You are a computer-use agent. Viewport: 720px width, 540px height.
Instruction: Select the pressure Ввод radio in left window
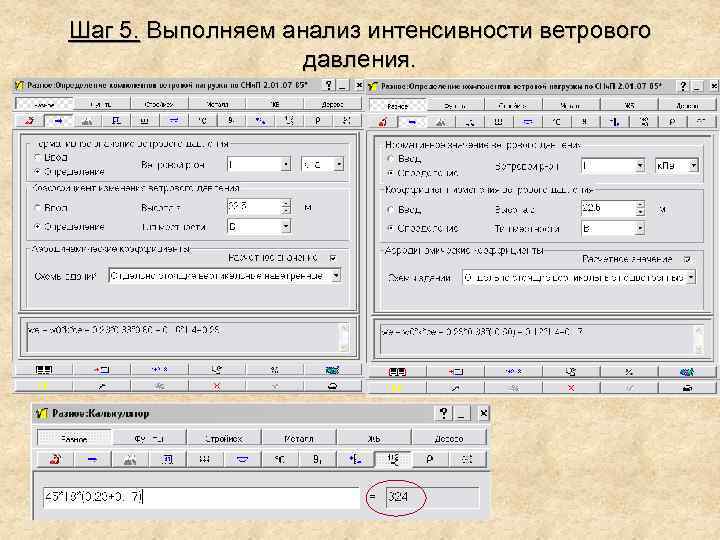click(x=38, y=157)
